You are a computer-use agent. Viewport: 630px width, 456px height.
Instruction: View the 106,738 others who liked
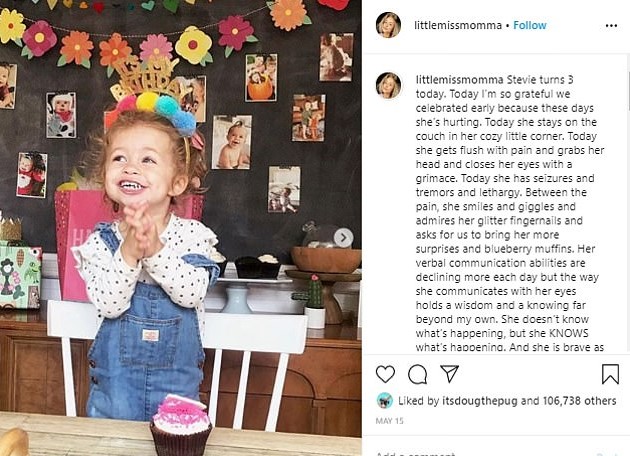(x=574, y=400)
